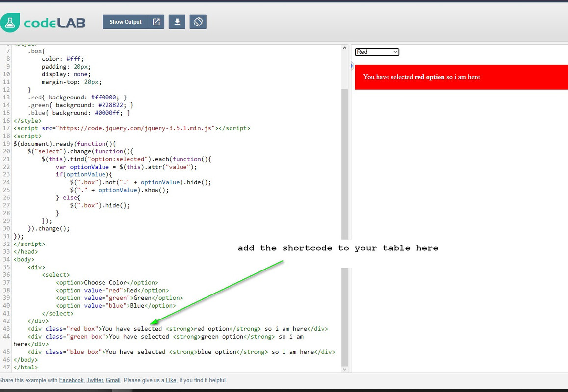Screen dimensions: 568x392
Task: Open the Gmail share link
Action: [x=113, y=380]
